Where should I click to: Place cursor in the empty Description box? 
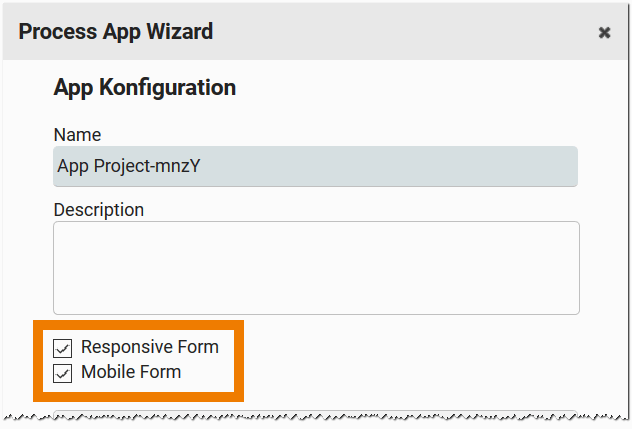tap(315, 268)
